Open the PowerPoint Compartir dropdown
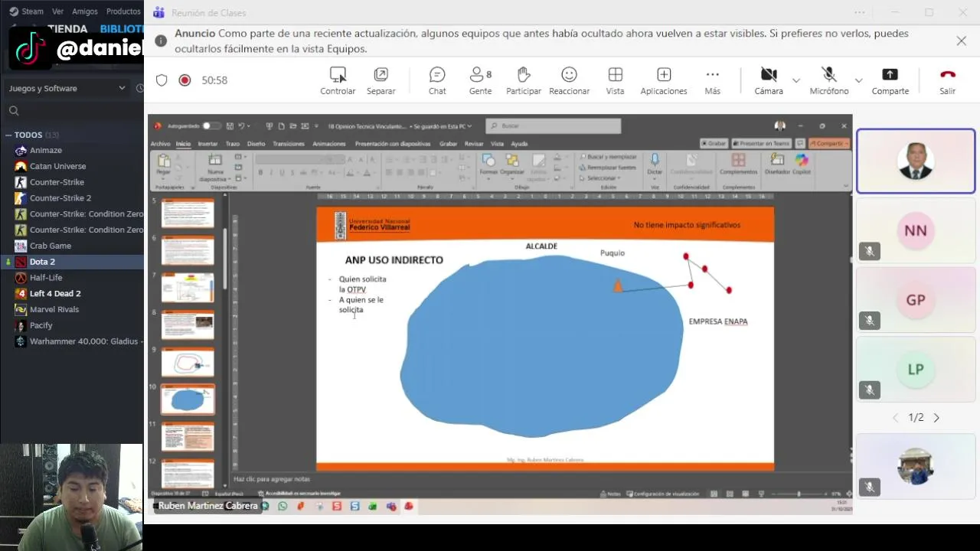This screenshot has width=980, height=551. tap(829, 143)
